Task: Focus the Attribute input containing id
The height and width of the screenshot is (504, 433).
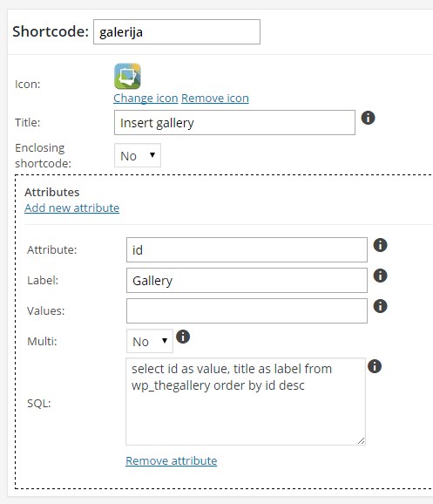Action: pyautogui.click(x=247, y=249)
